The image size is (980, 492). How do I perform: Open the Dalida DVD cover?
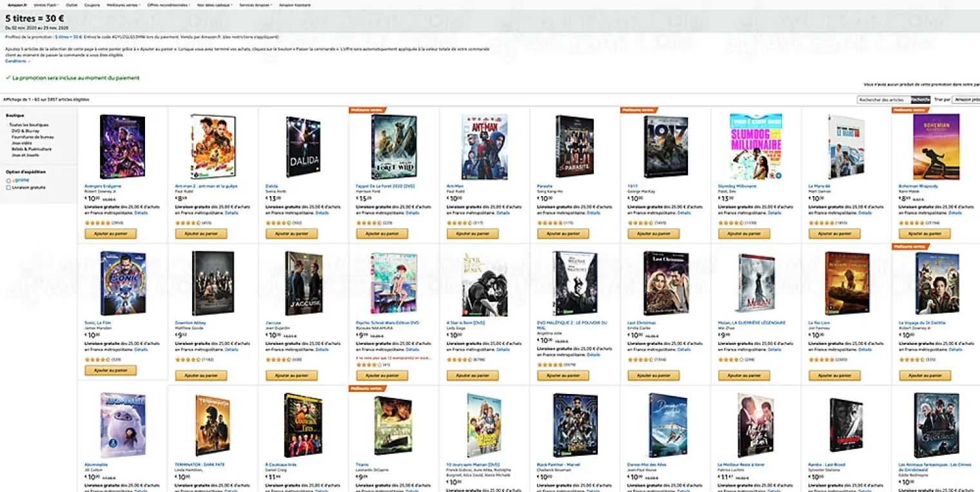304,148
